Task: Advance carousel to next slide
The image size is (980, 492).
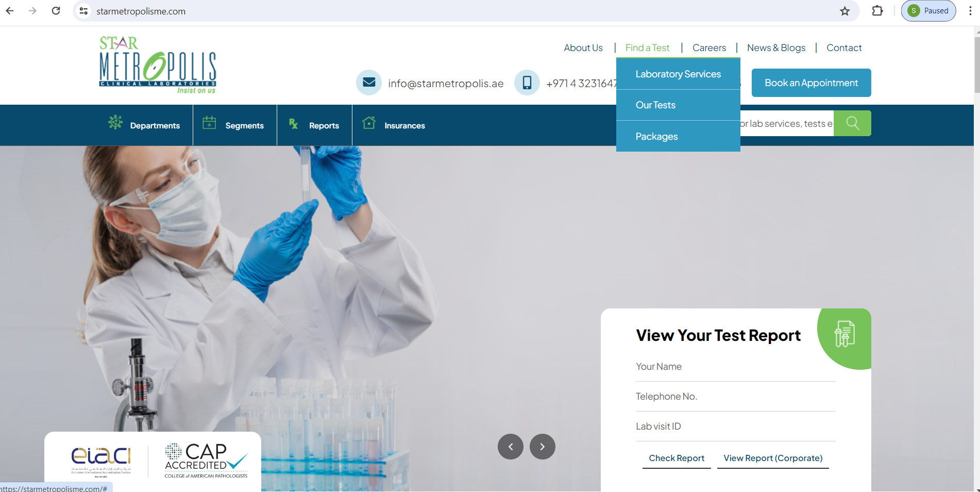Action: [542, 447]
